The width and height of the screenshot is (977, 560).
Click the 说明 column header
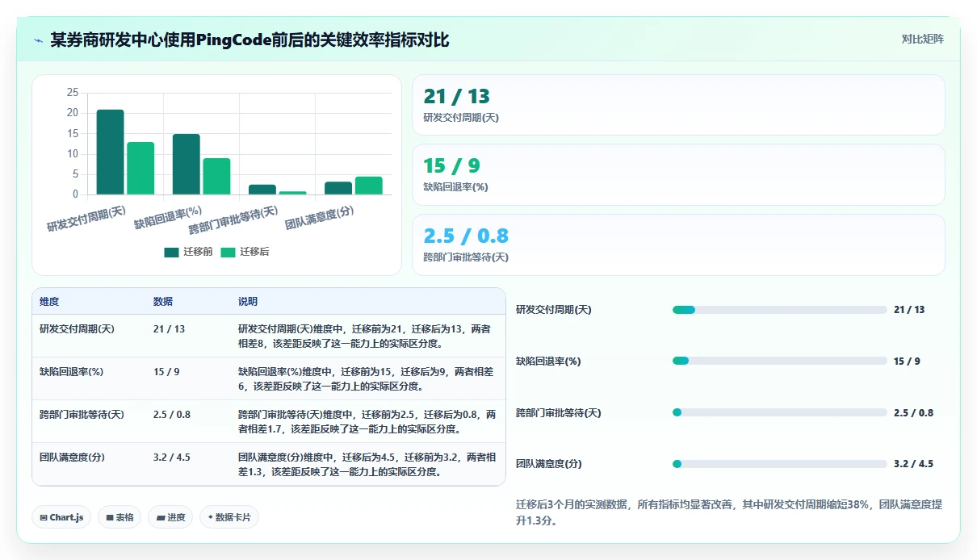[x=248, y=302]
